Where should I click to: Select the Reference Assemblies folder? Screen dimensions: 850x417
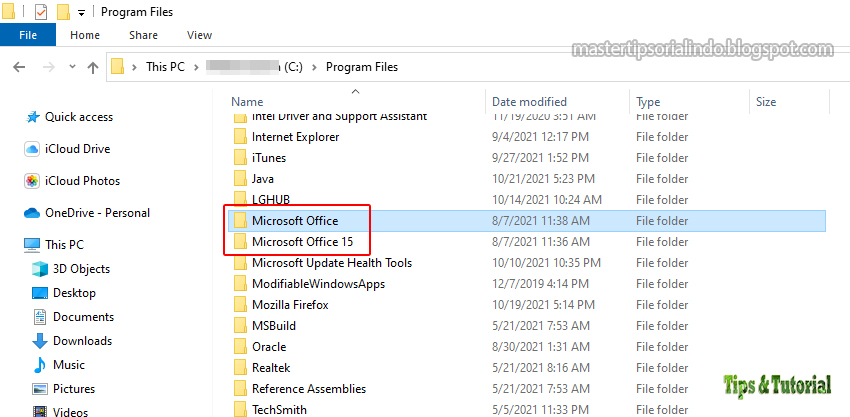[309, 389]
